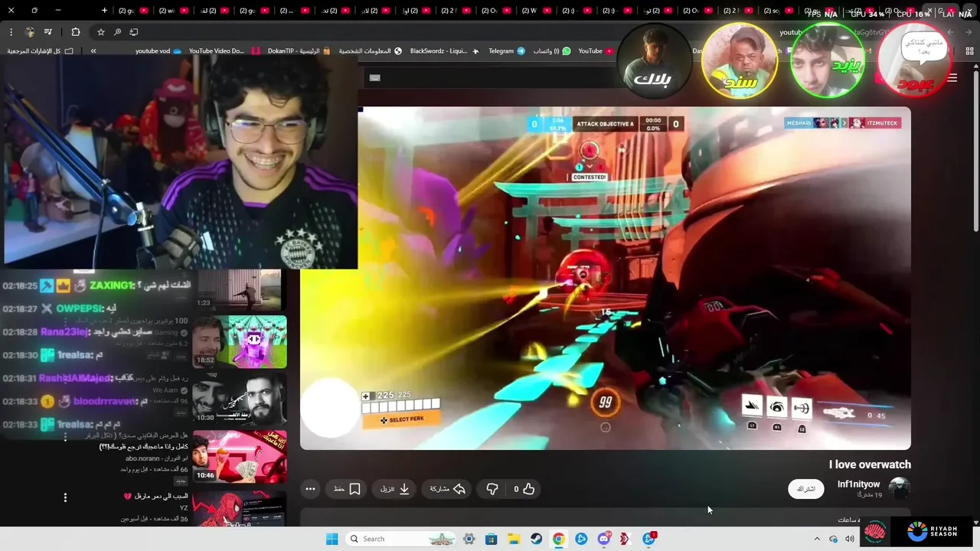
Task: Open the Extensions puzzle icon
Action: pyautogui.click(x=75, y=32)
